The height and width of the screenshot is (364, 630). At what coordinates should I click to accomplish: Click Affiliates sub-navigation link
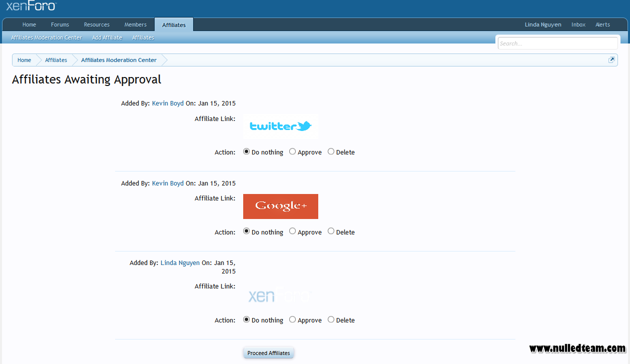pos(143,37)
